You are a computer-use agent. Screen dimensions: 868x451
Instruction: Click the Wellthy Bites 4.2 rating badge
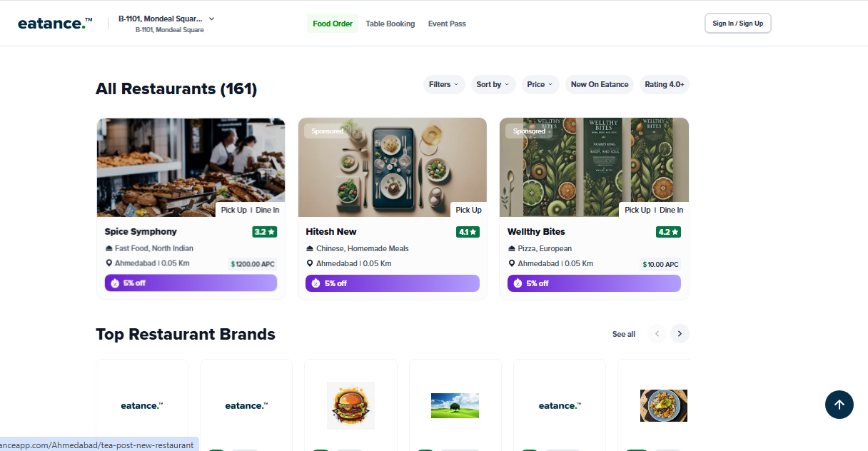click(x=668, y=232)
